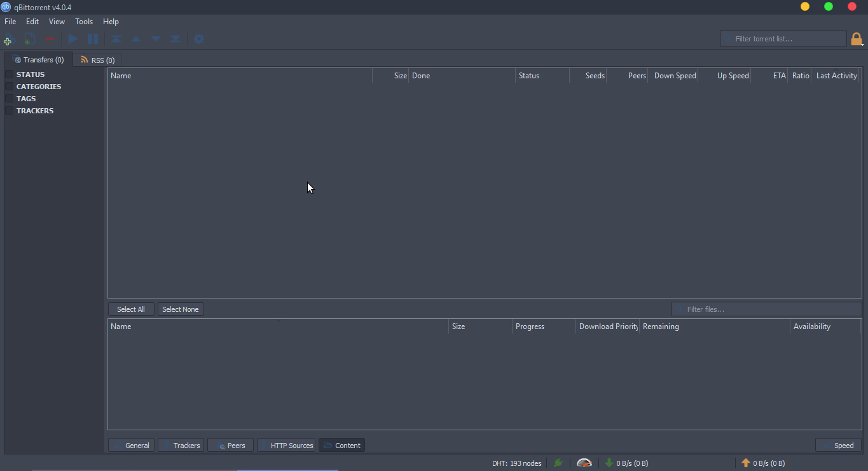Click the Add Torrent Link icon
Image resolution: width=868 pixels, height=471 pixels.
[x=8, y=39]
